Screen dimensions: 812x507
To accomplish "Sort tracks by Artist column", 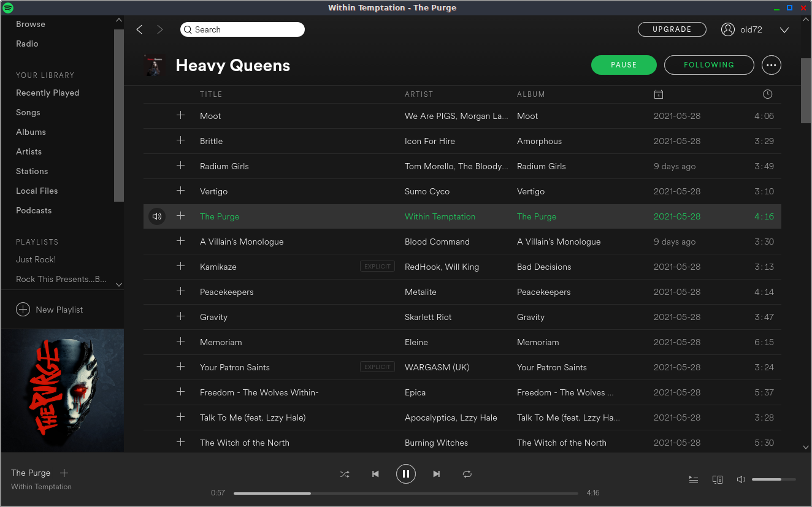I will click(419, 94).
